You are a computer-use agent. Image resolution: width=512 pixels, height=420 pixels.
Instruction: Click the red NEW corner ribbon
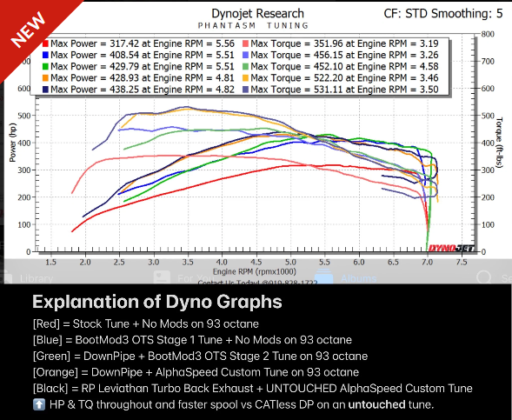coord(30,30)
